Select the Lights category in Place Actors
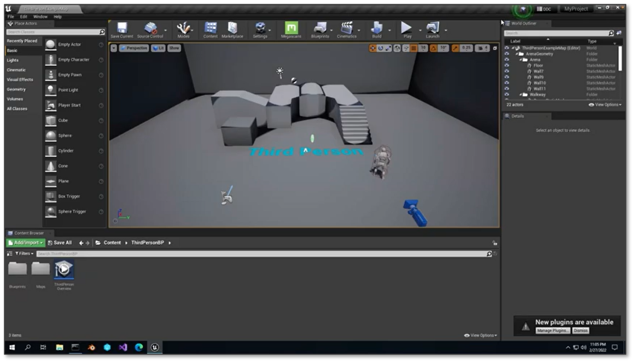636x364 pixels. (x=13, y=60)
